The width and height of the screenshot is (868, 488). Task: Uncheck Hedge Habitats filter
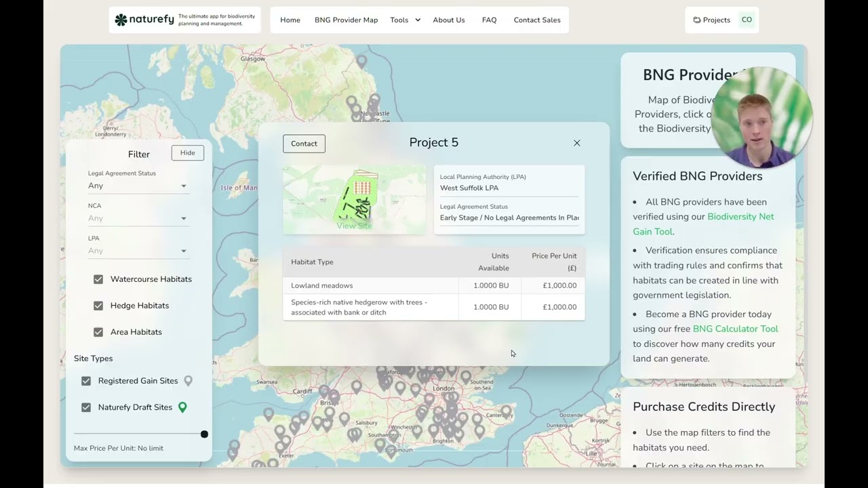[98, 306]
